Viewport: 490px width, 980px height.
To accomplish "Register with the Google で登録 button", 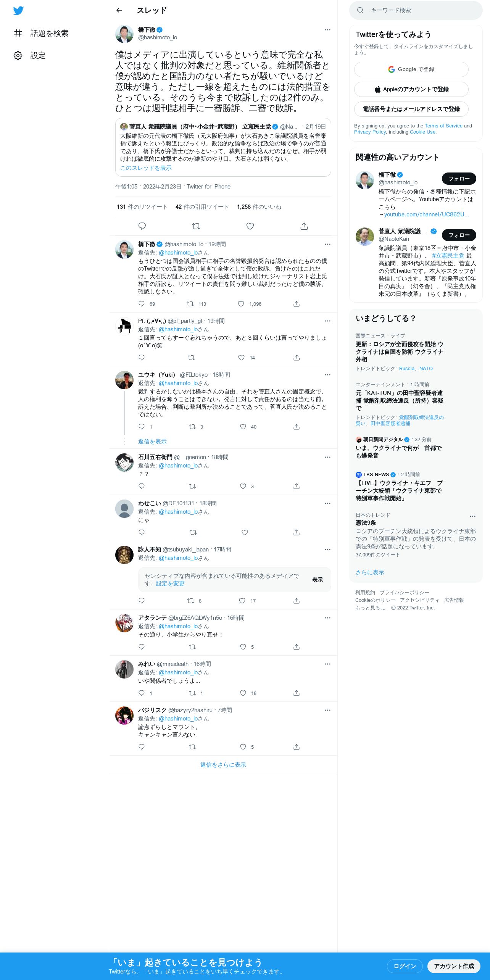I will tap(411, 69).
